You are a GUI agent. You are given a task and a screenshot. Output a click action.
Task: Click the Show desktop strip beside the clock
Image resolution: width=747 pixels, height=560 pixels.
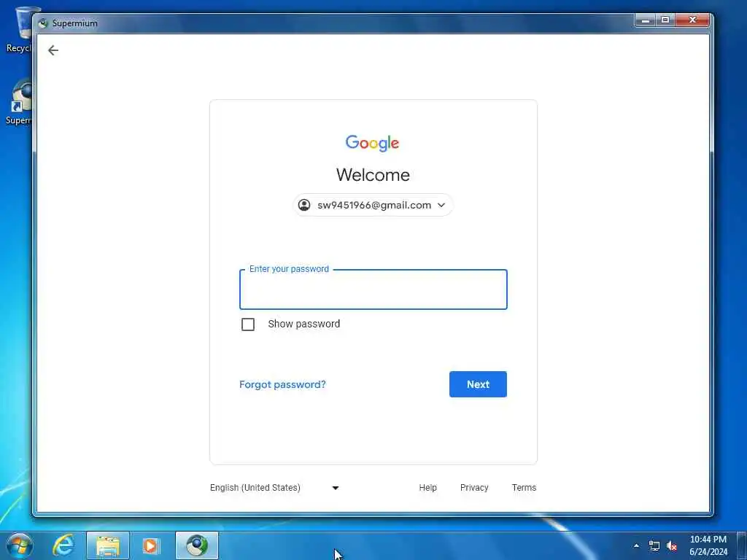(742, 545)
